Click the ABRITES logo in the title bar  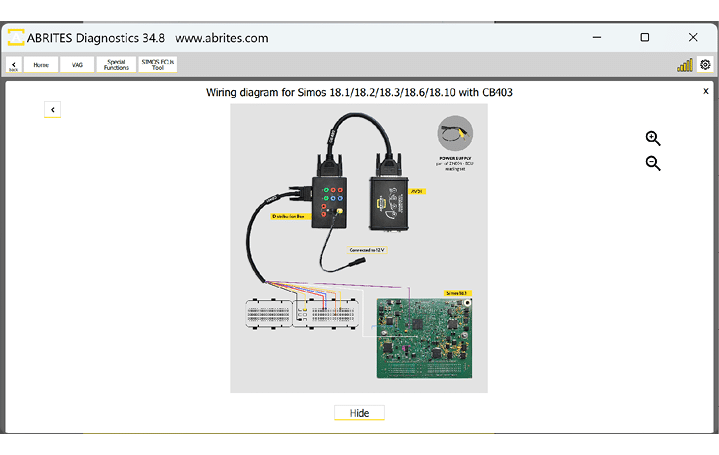coord(16,38)
